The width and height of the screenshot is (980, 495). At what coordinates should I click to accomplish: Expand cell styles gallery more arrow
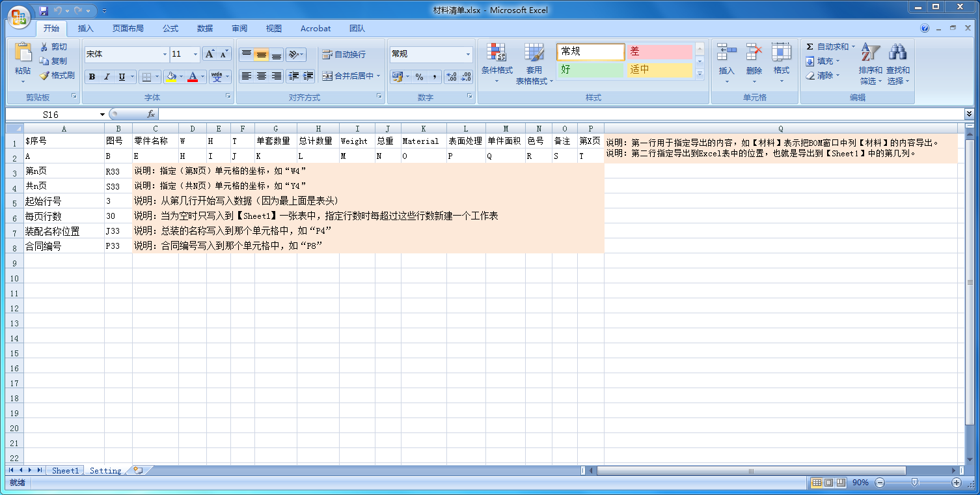click(700, 75)
